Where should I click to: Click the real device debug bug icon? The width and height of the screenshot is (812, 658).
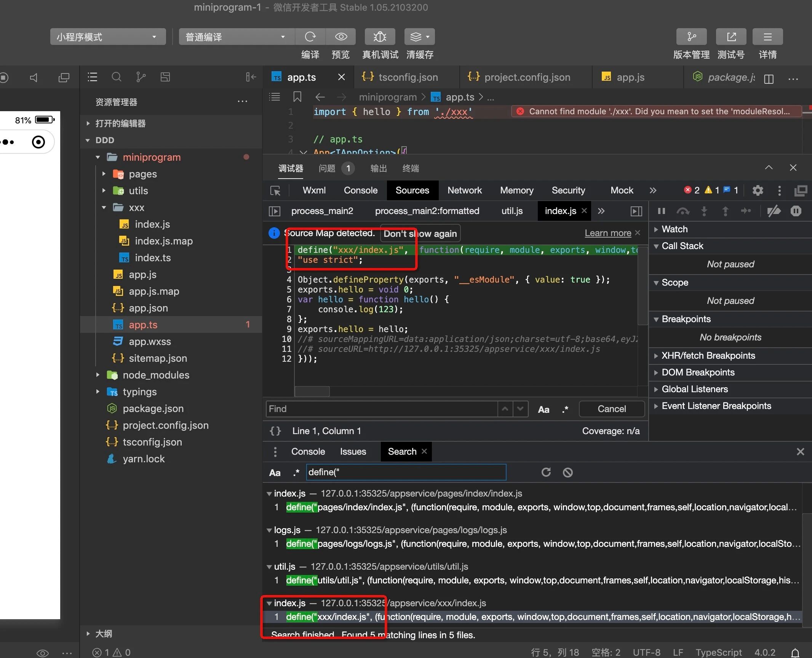(380, 37)
